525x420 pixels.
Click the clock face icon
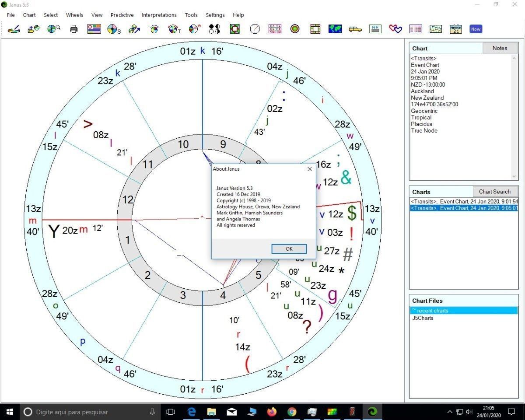click(255, 29)
